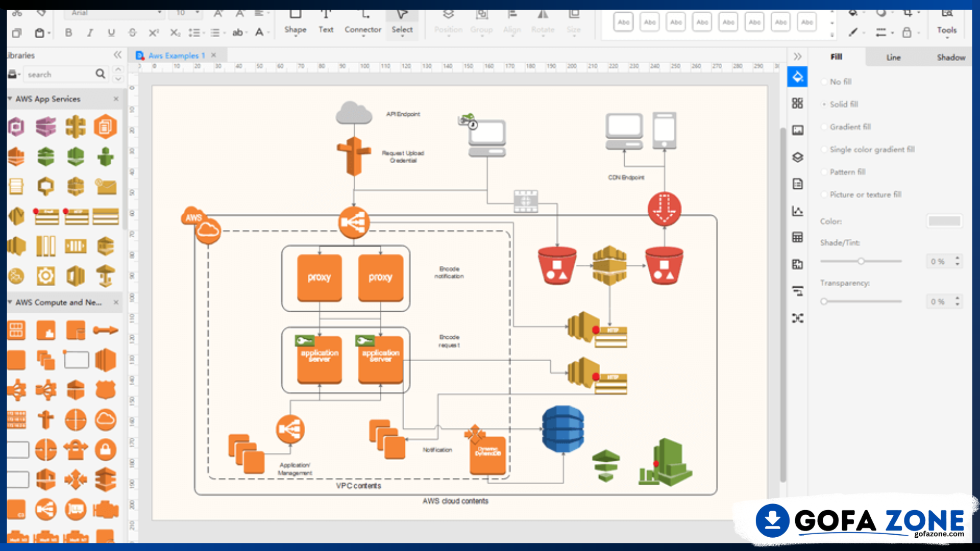Click the copy icon in the toolbar

tap(17, 33)
